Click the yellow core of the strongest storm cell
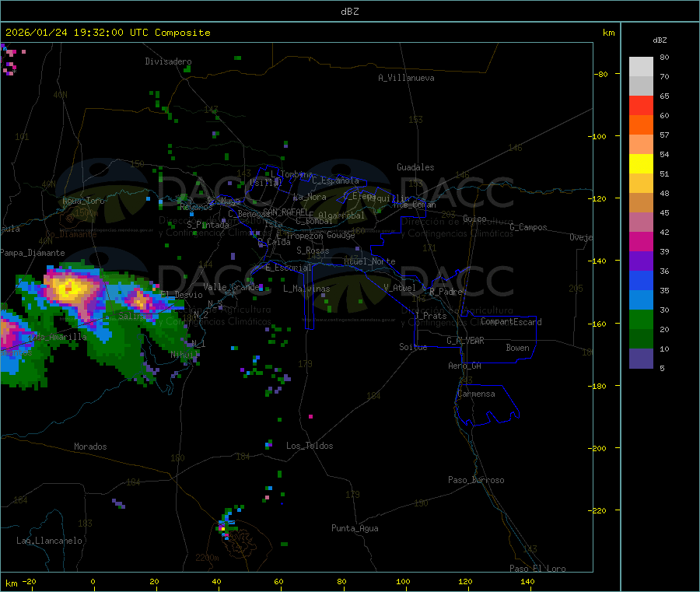The height and width of the screenshot is (592, 700). 68,288
